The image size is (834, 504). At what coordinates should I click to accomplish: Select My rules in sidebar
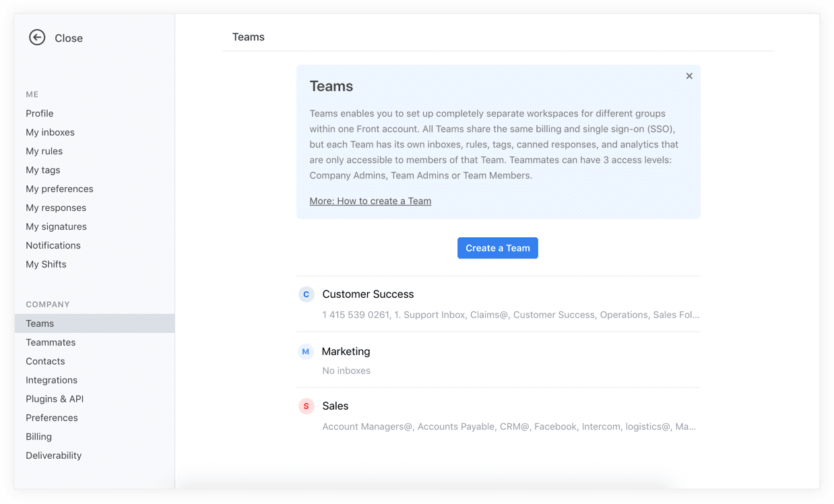click(x=44, y=151)
